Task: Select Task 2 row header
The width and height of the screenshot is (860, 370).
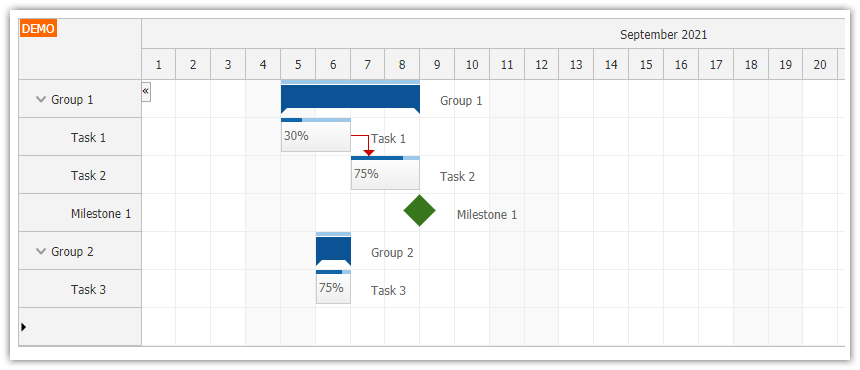Action: click(80, 175)
